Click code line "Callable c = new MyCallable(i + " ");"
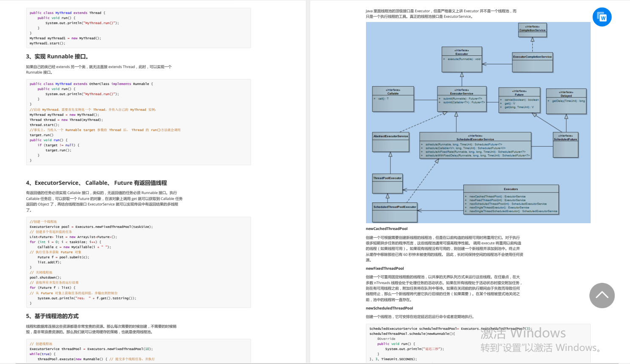This screenshot has width=630, height=364. pyautogui.click(x=74, y=247)
